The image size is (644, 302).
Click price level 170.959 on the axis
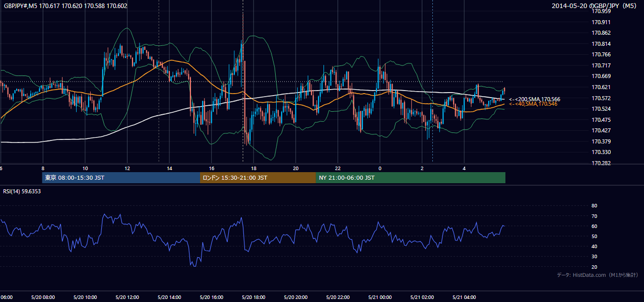point(601,11)
